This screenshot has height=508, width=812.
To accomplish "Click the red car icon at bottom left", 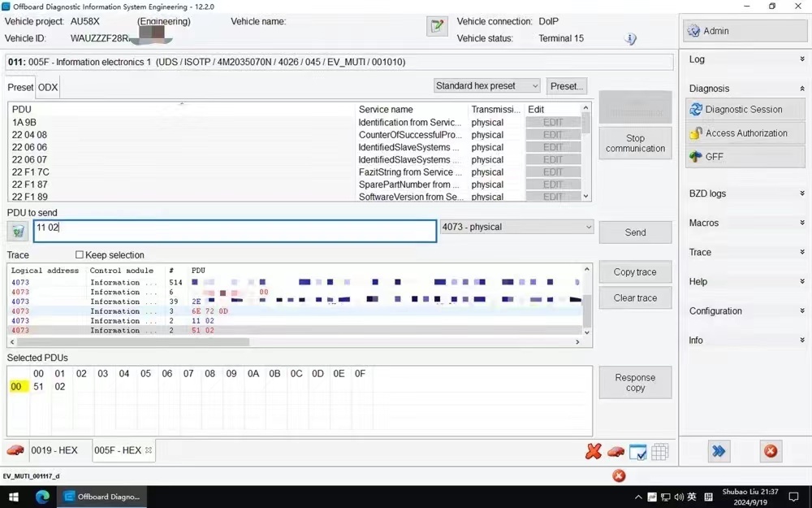I will pyautogui.click(x=15, y=450).
